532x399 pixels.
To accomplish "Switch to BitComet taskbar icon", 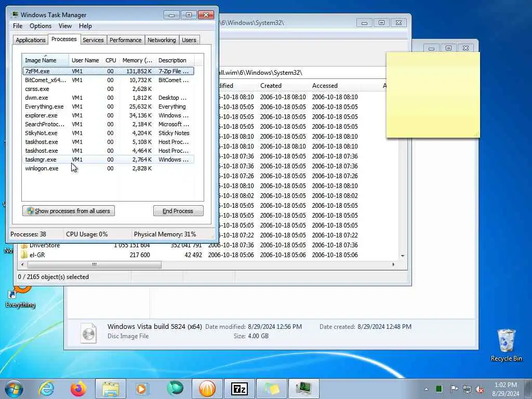I will click(207, 389).
